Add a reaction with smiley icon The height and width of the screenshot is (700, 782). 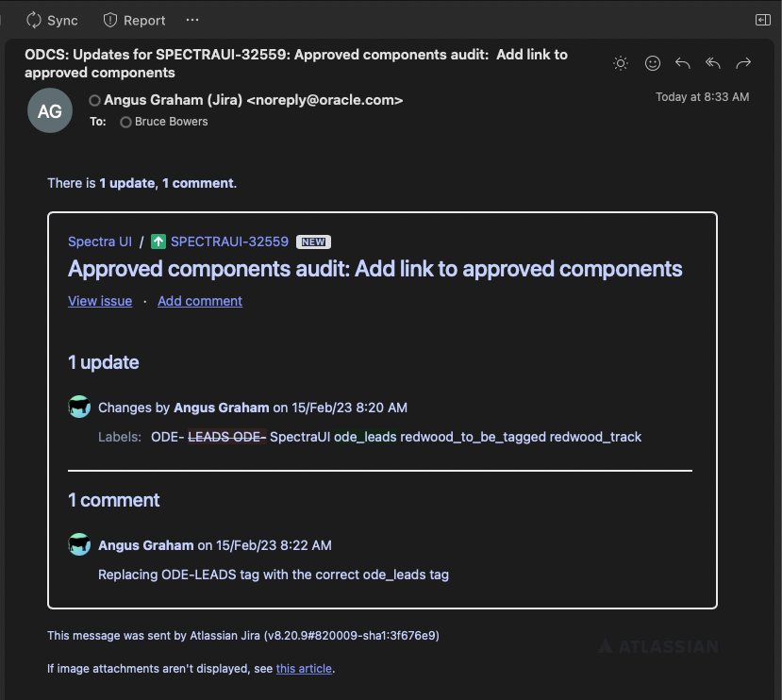coord(653,63)
